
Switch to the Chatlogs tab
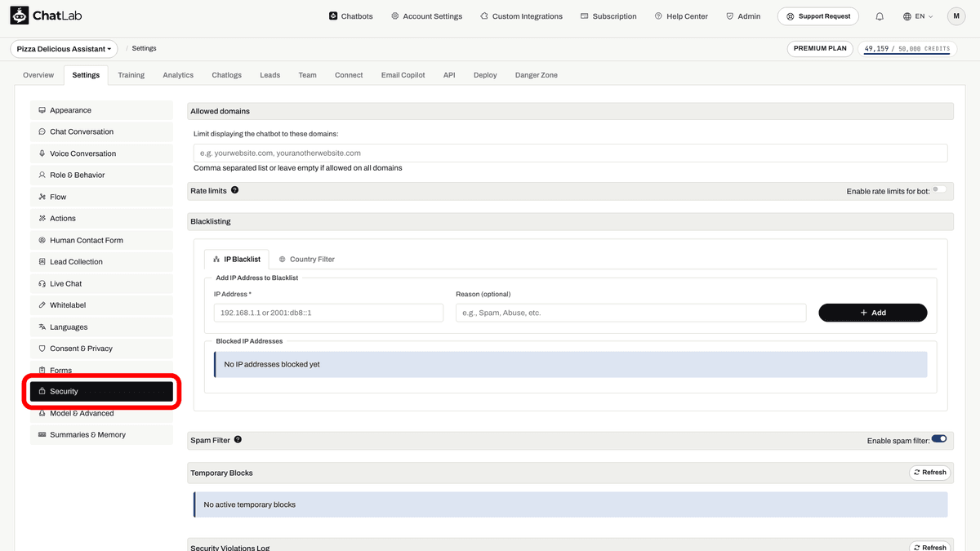pyautogui.click(x=227, y=75)
